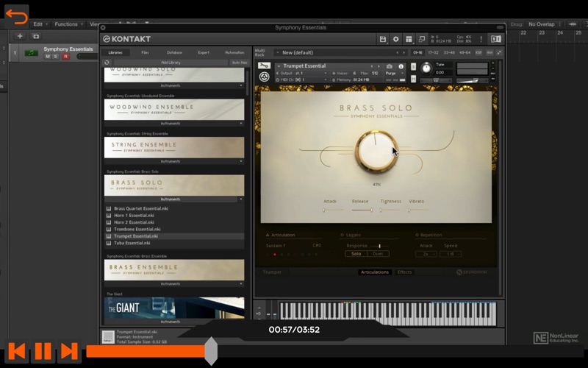Open the Output st.1 dropdown
The height and width of the screenshot is (368, 588).
(x=301, y=73)
